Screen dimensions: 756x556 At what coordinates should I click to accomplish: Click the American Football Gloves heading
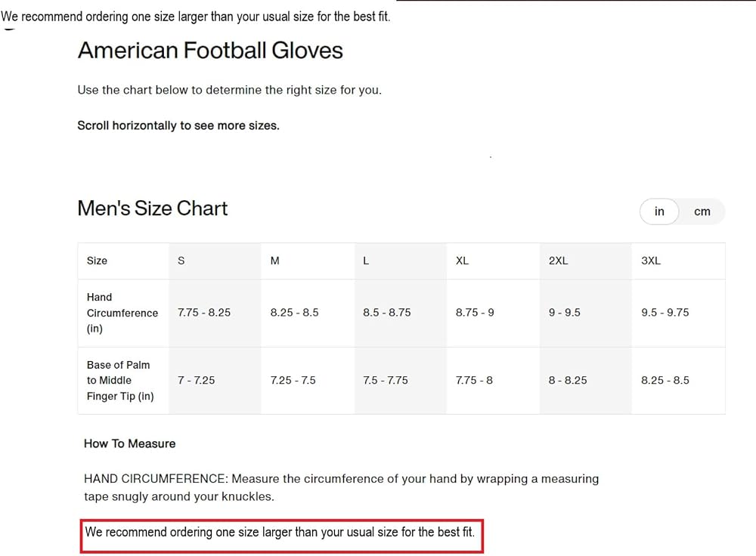point(210,51)
